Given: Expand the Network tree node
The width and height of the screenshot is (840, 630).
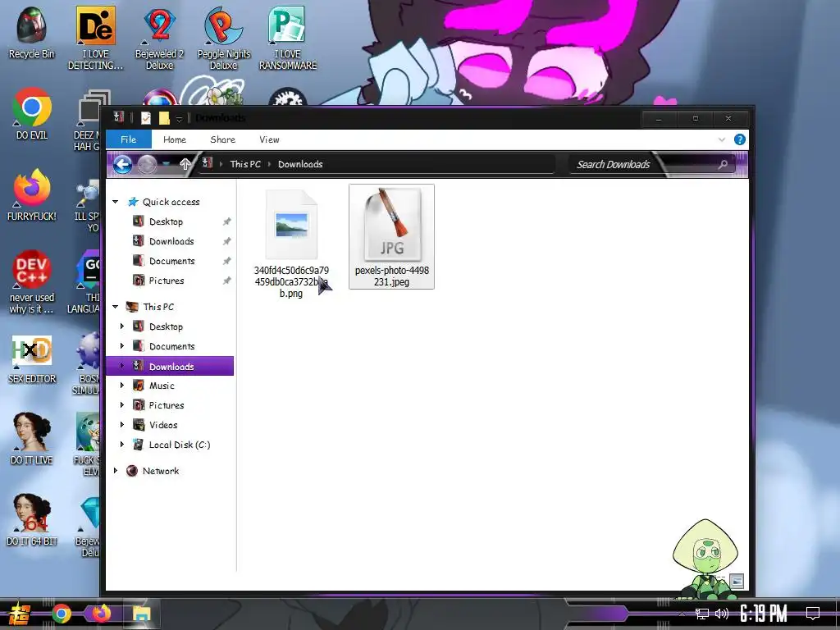Looking at the screenshot, I should pyautogui.click(x=115, y=471).
